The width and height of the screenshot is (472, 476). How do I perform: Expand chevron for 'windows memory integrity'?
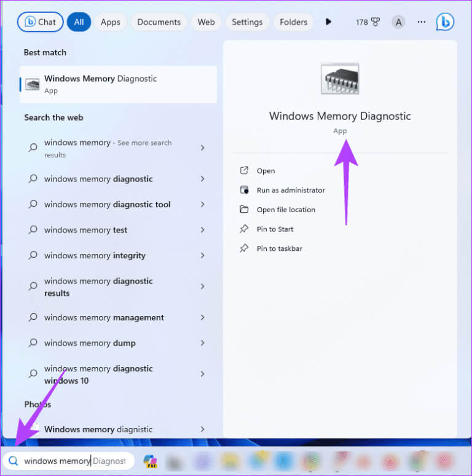coord(202,255)
